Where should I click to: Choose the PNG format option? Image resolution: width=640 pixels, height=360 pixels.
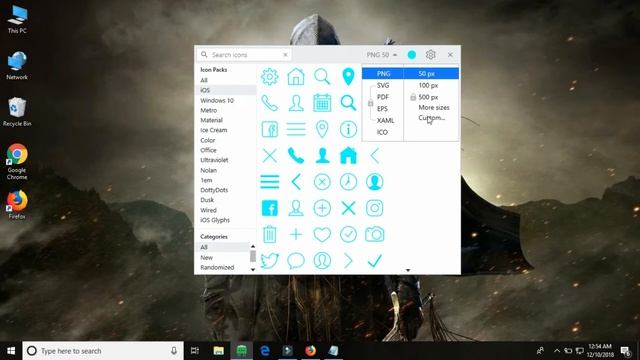point(383,73)
